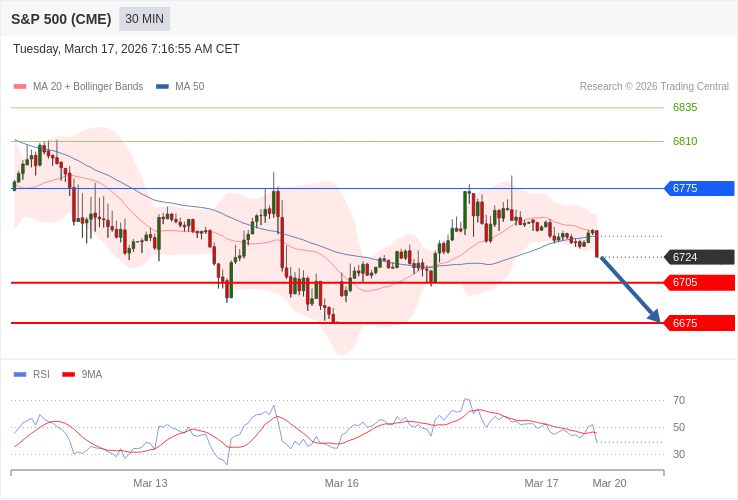Click the S&P 500 (CME) title
Image resolution: width=738 pixels, height=500 pixels.
[61, 19]
